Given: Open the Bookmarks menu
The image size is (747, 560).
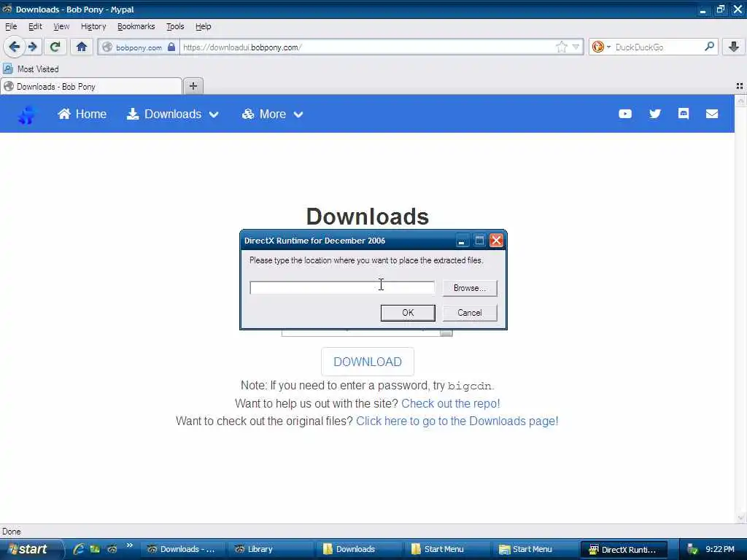Looking at the screenshot, I should pos(136,27).
